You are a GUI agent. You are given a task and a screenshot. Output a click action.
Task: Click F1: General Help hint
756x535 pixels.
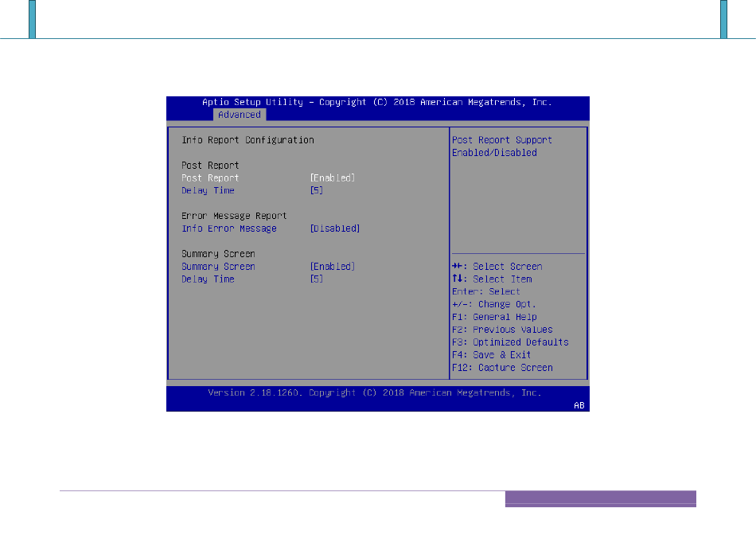coord(494,317)
